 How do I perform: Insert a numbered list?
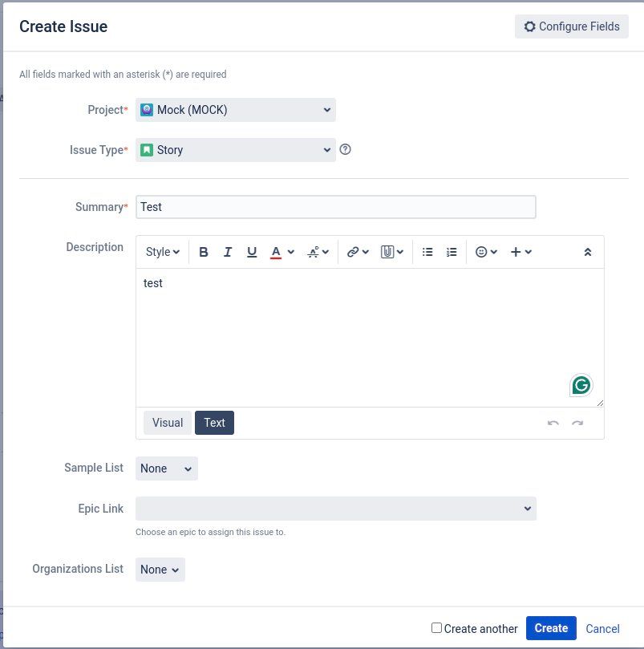click(452, 252)
